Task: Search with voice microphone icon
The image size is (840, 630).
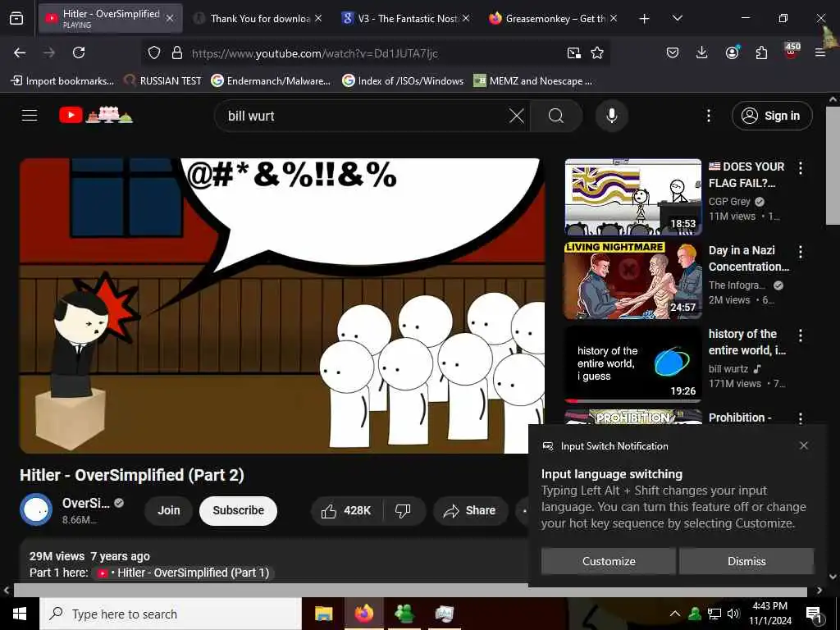Action: click(x=612, y=116)
